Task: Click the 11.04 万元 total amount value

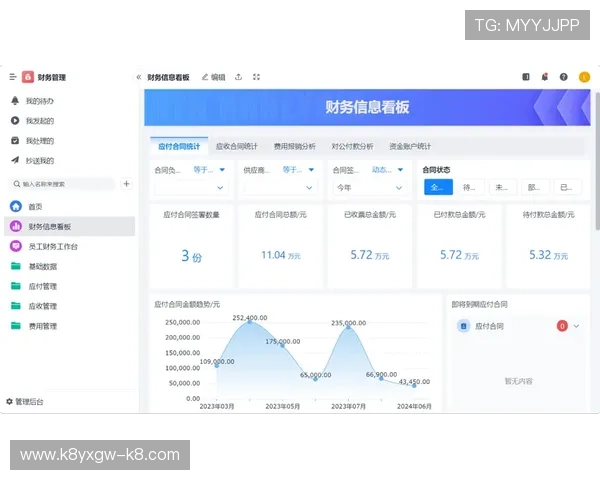Action: pyautogui.click(x=281, y=255)
